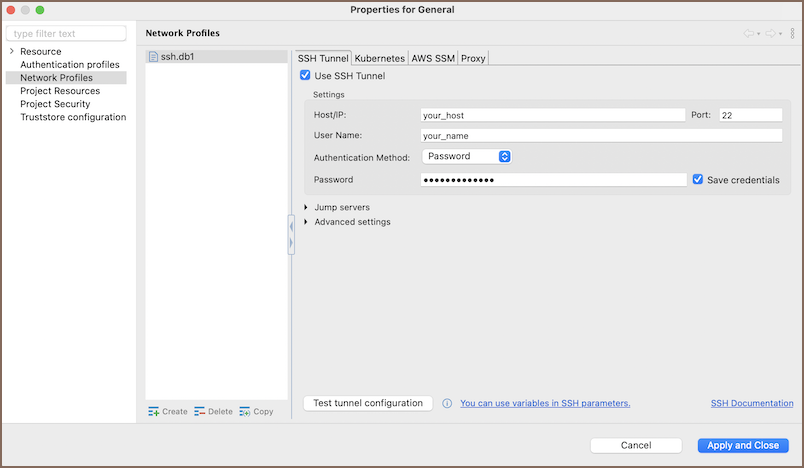Open the SSH Documentation link
The width and height of the screenshot is (804, 468).
pyautogui.click(x=752, y=403)
